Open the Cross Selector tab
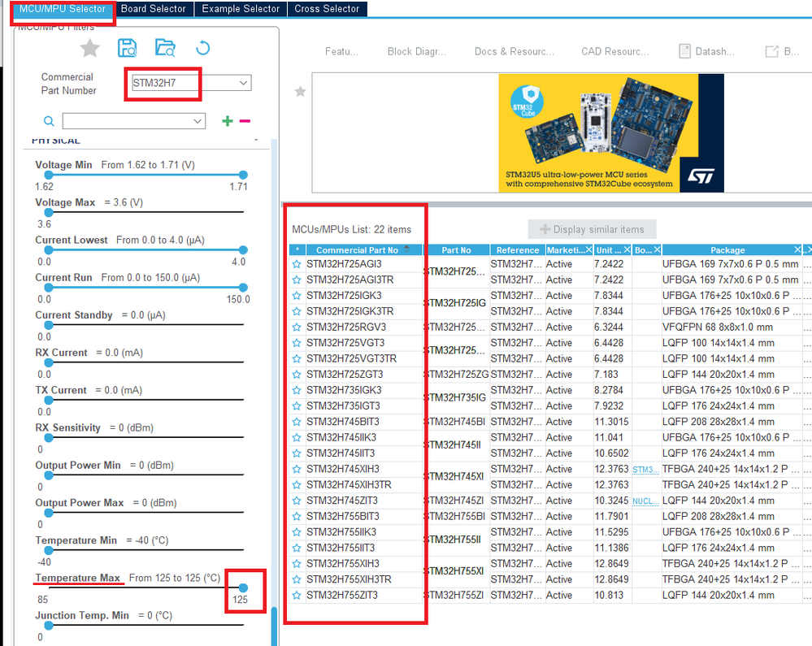The height and width of the screenshot is (646, 812). 327,9
